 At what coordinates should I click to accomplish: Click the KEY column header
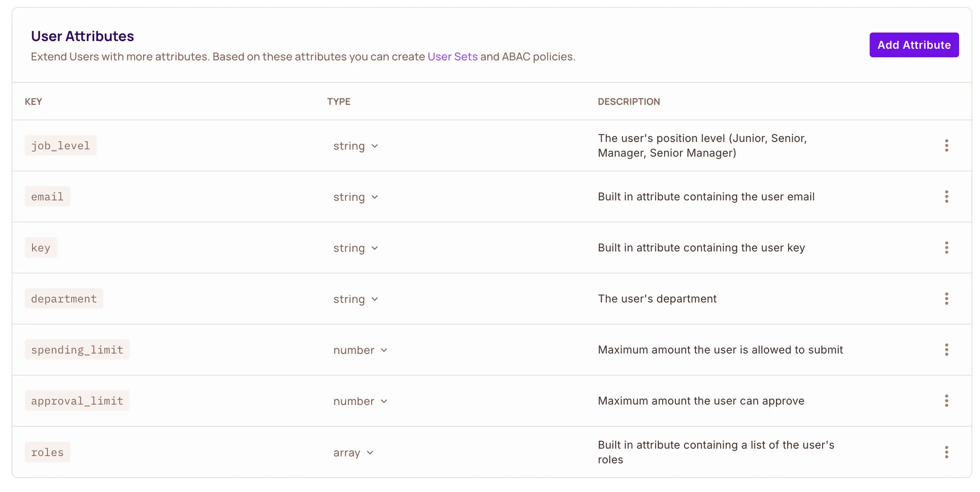pyautogui.click(x=33, y=101)
